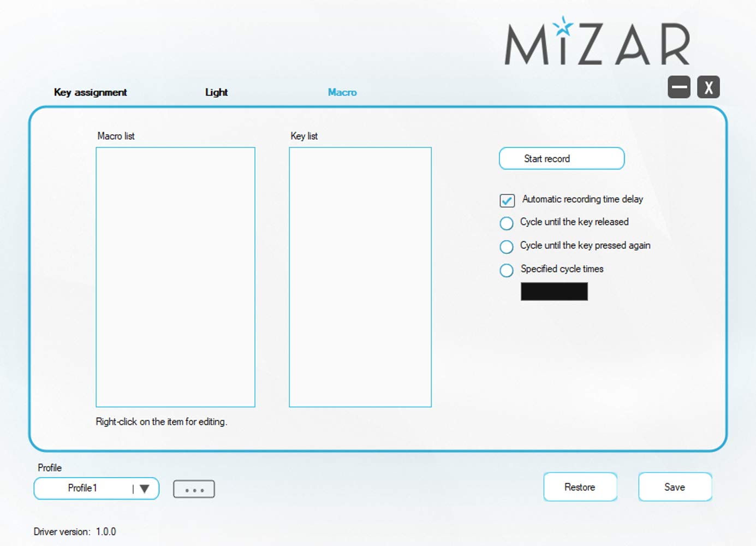Screen dimensions: 756x546
Task: Click the Restore button
Action: [x=580, y=486]
